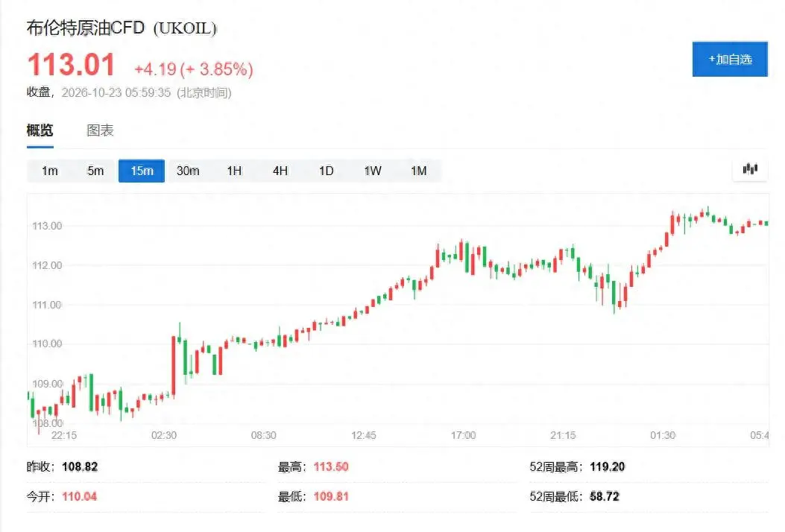Select the 5m interval
The image size is (785, 532).
click(x=95, y=171)
